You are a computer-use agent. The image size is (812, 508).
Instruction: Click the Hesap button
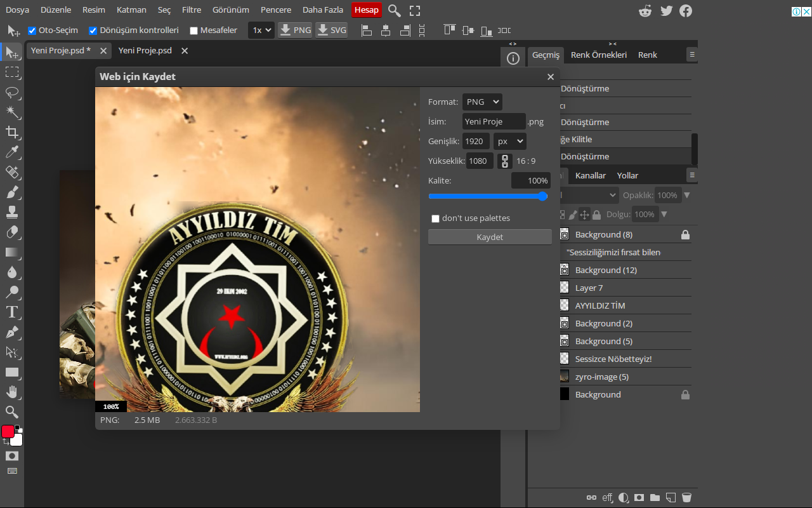(367, 10)
